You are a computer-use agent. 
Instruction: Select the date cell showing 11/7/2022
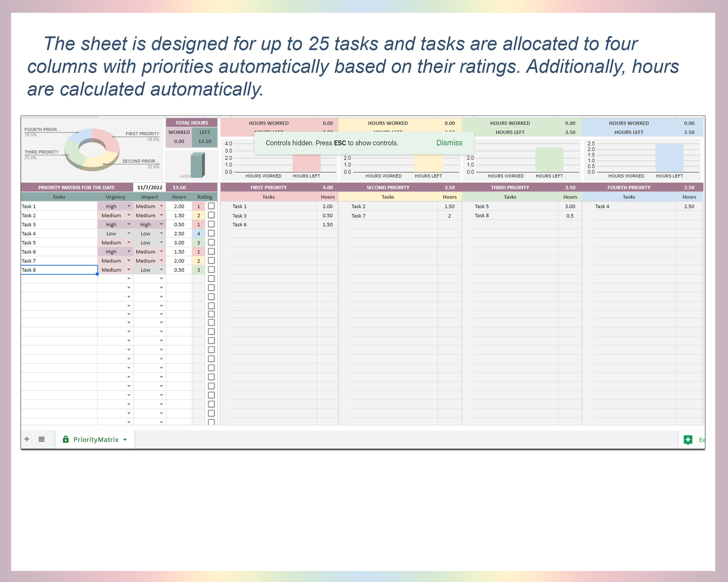(150, 187)
